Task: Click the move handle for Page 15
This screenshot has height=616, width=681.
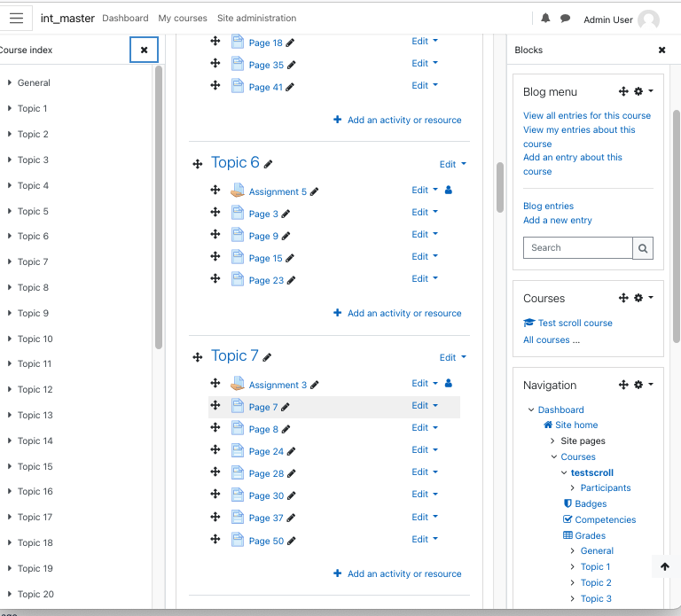Action: (x=215, y=256)
